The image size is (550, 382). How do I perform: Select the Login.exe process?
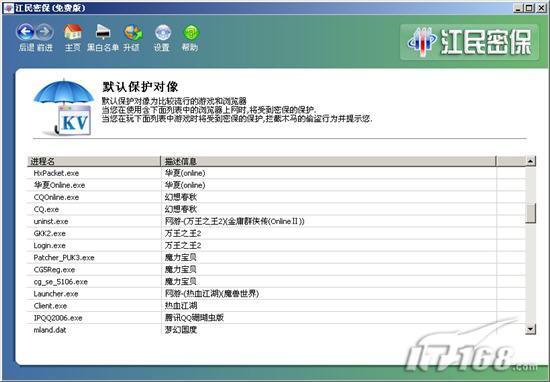pos(49,246)
